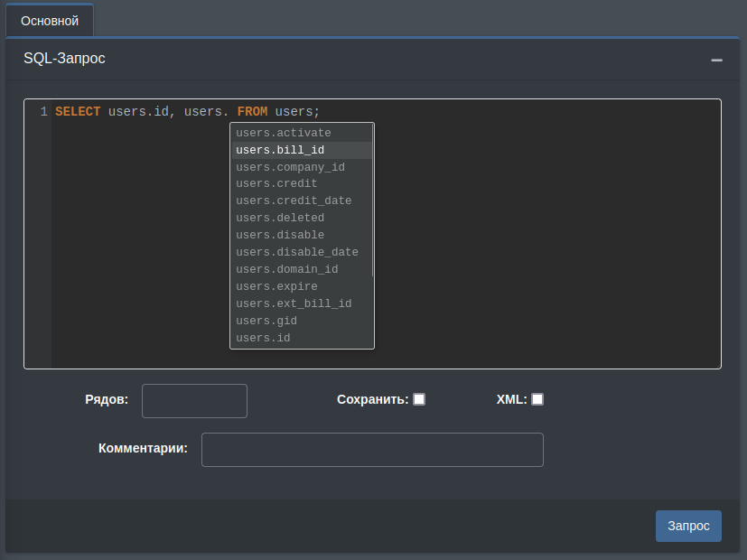Choose users.credit_date from completion popup
This screenshot has width=747, height=560.
[x=294, y=201]
